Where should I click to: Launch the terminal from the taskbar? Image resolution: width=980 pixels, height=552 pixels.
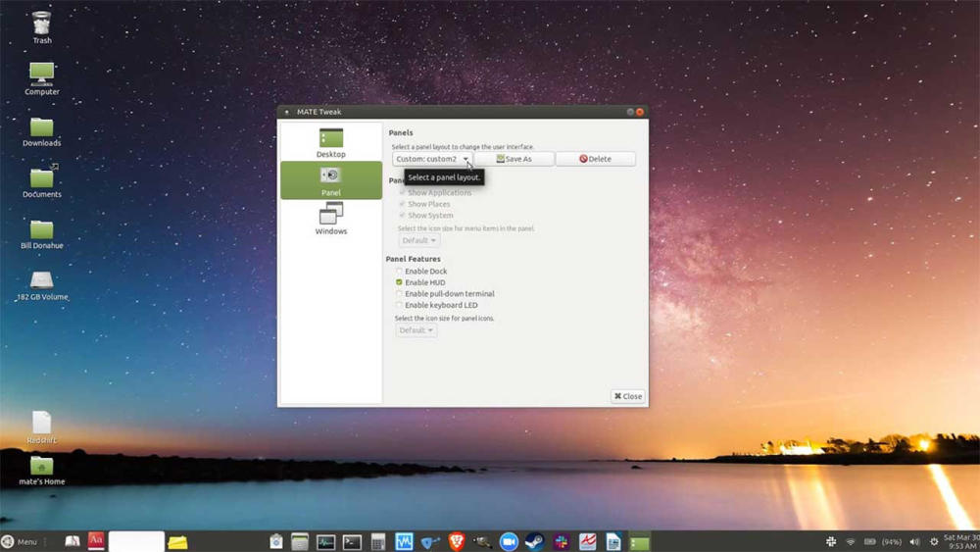352,542
